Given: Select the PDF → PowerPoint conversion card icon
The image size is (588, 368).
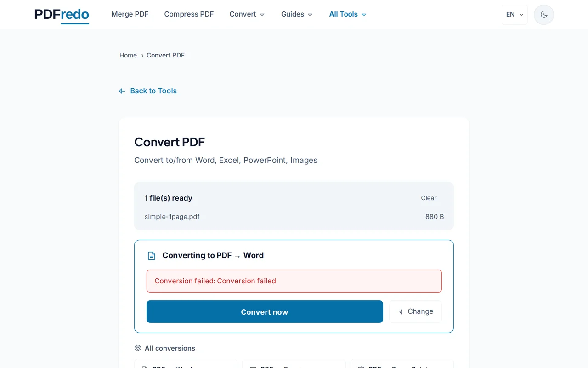Looking at the screenshot, I should [361, 367].
